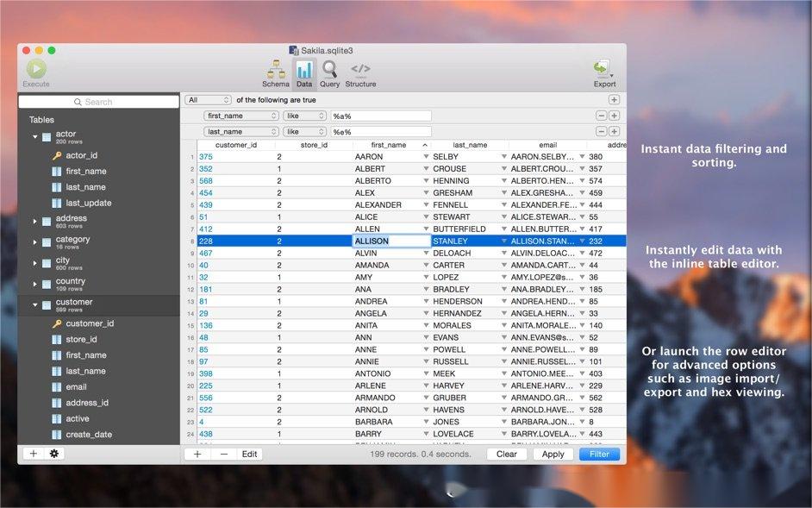Expand the category table tree
The width and height of the screenshot is (812, 508).
[34, 242]
